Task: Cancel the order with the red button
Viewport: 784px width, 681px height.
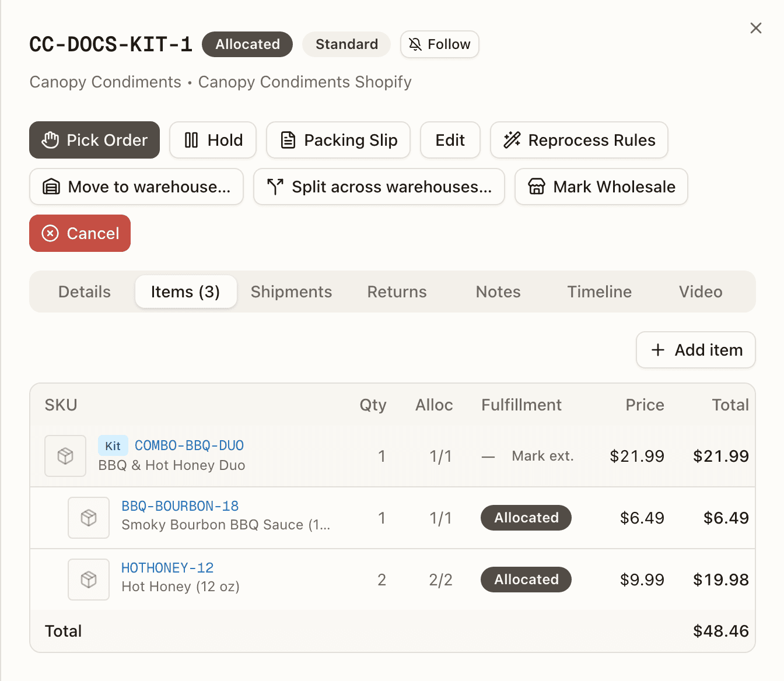Action: (80, 233)
